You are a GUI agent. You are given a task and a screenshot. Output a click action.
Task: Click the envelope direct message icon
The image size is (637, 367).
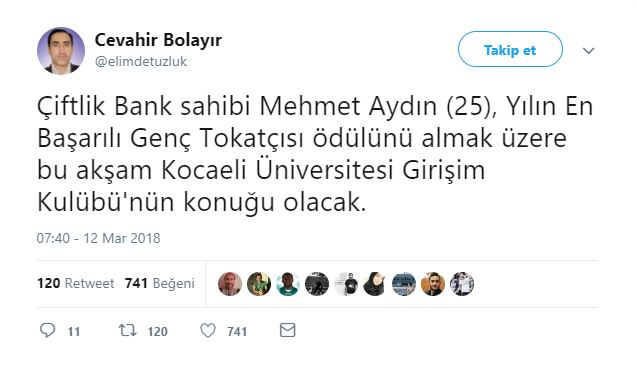click(x=288, y=330)
